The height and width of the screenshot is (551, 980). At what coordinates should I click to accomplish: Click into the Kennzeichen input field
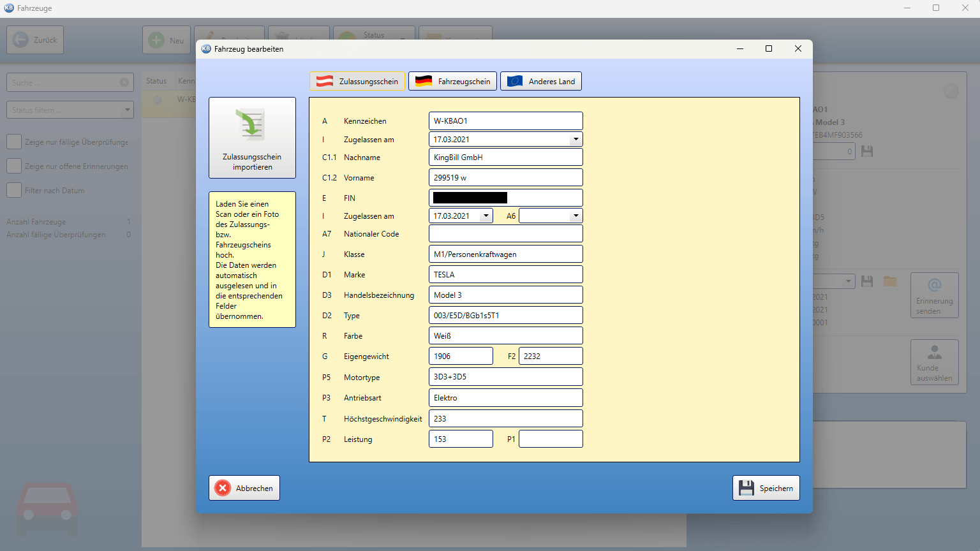pos(506,121)
